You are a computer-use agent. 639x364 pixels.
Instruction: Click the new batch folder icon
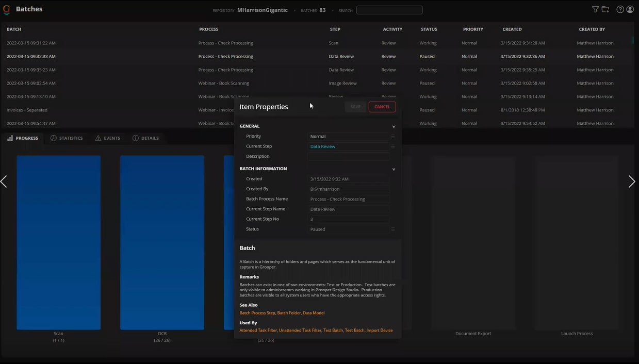tap(605, 9)
